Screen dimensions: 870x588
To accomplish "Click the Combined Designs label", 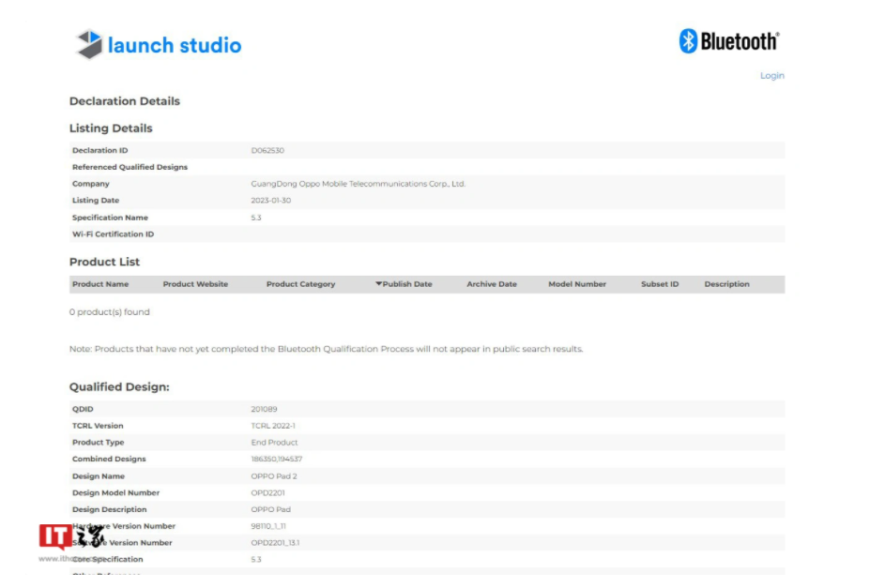I will (109, 459).
